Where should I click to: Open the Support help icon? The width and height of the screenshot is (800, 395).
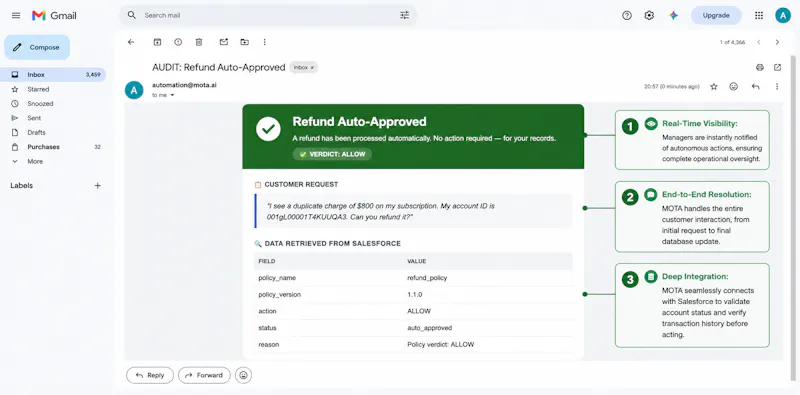(627, 15)
